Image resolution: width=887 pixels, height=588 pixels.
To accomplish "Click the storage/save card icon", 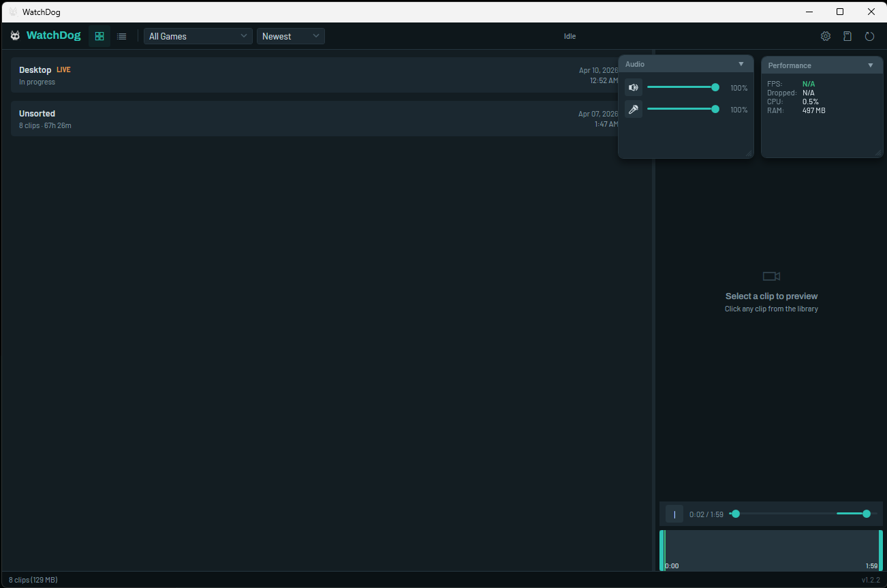I will (847, 35).
